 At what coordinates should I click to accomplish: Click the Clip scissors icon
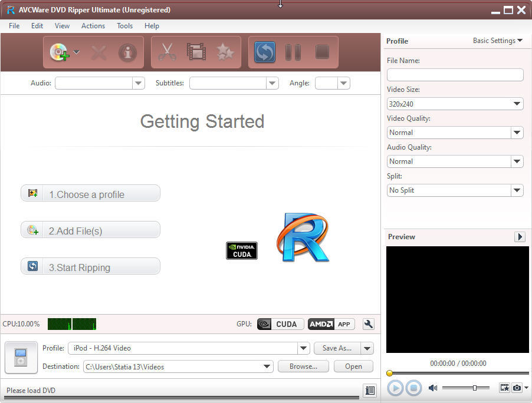(x=168, y=52)
